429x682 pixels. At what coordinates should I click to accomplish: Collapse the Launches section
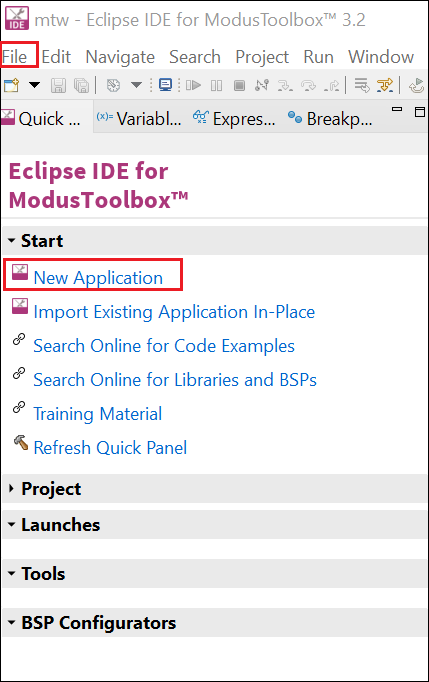(x=12, y=525)
